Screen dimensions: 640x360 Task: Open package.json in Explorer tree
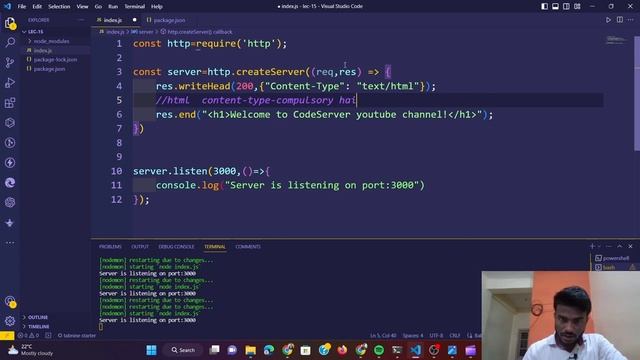tap(55, 69)
